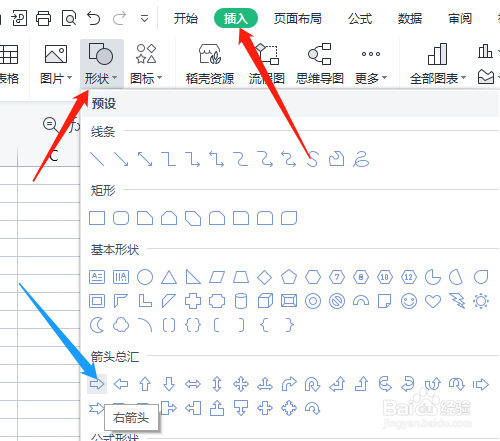Viewport: 500px width, 441px height.
Task: Redo the last action
Action: (x=119, y=18)
